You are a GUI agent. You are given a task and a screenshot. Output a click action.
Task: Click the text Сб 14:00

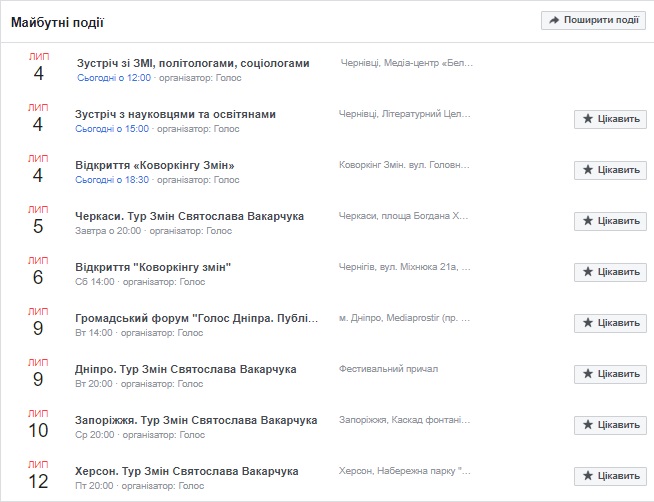tap(95, 282)
